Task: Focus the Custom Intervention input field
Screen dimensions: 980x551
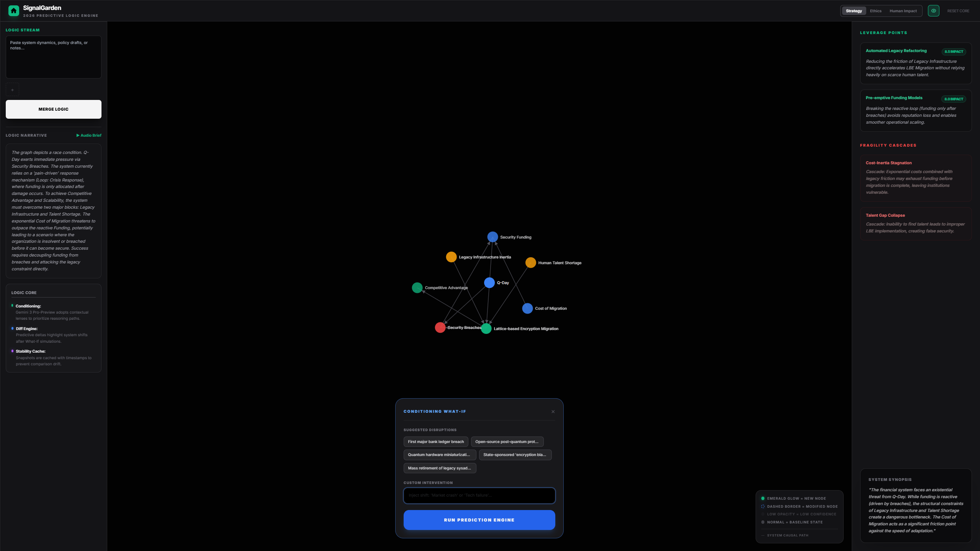Action: click(479, 495)
